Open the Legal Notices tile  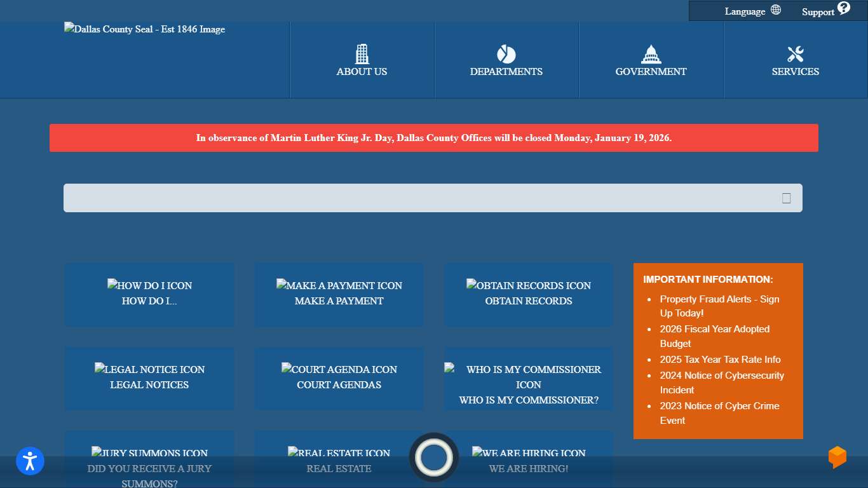(149, 379)
